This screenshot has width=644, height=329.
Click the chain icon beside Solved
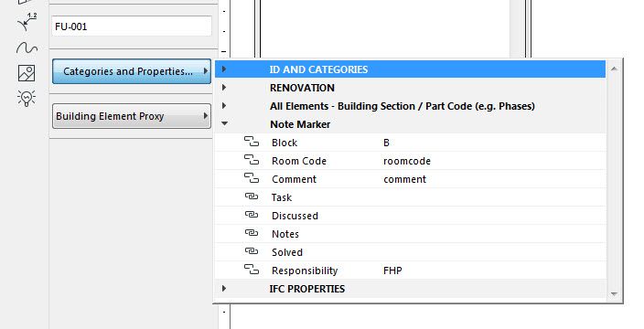[252, 251]
